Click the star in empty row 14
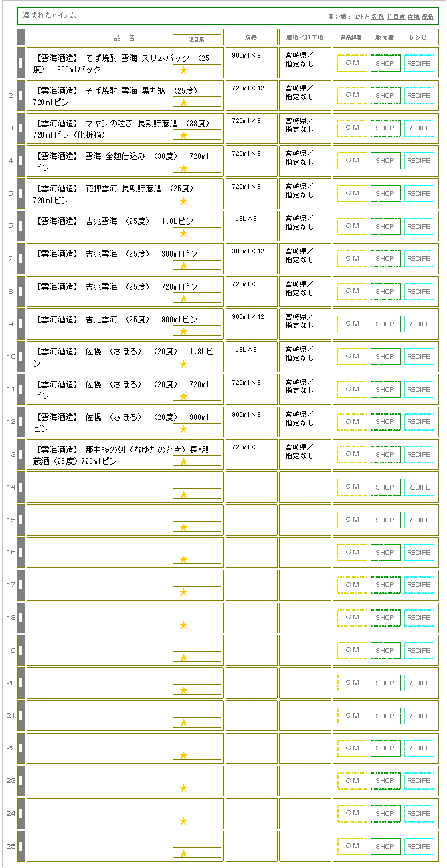Screen dimensions: 447x868 (183, 494)
